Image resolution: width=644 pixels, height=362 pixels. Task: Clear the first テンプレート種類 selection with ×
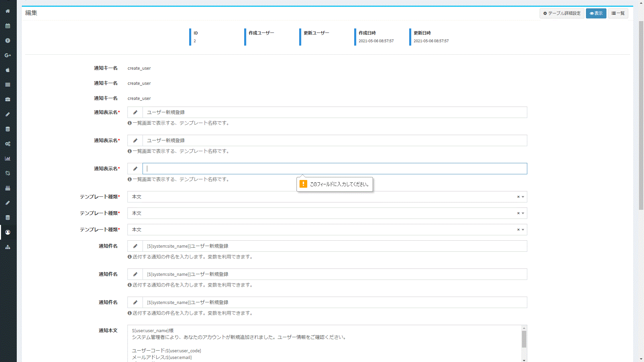[x=518, y=197]
